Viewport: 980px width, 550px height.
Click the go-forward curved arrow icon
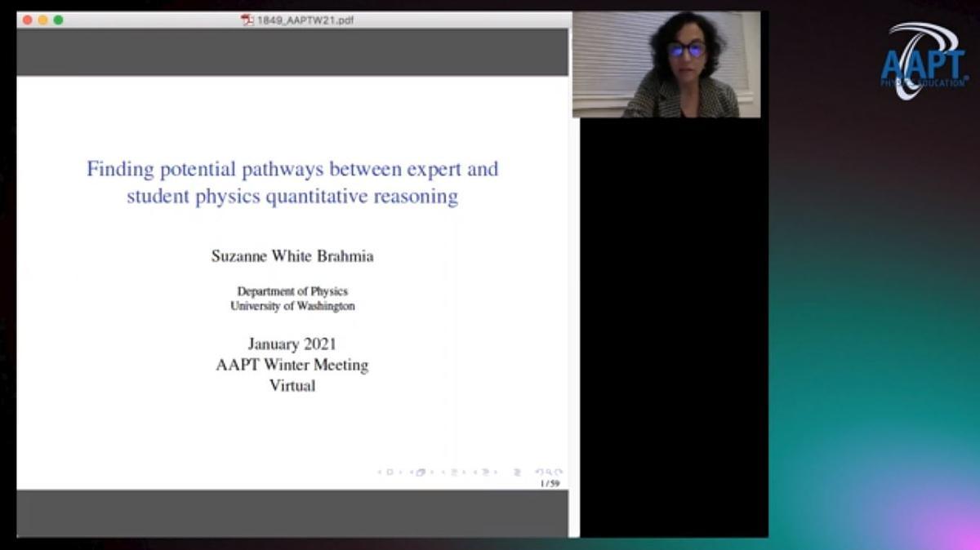tap(559, 472)
